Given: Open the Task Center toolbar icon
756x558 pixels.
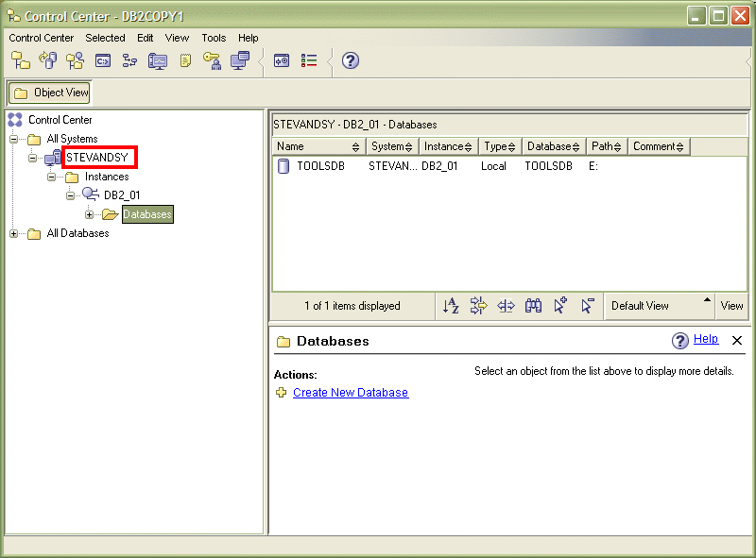Looking at the screenshot, I should coord(129,60).
